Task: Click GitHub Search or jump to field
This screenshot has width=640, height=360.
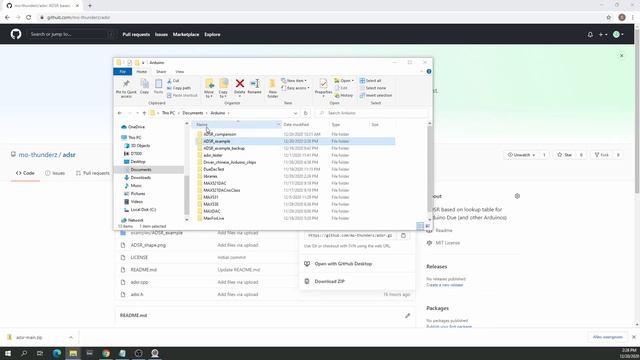Action: (x=70, y=34)
